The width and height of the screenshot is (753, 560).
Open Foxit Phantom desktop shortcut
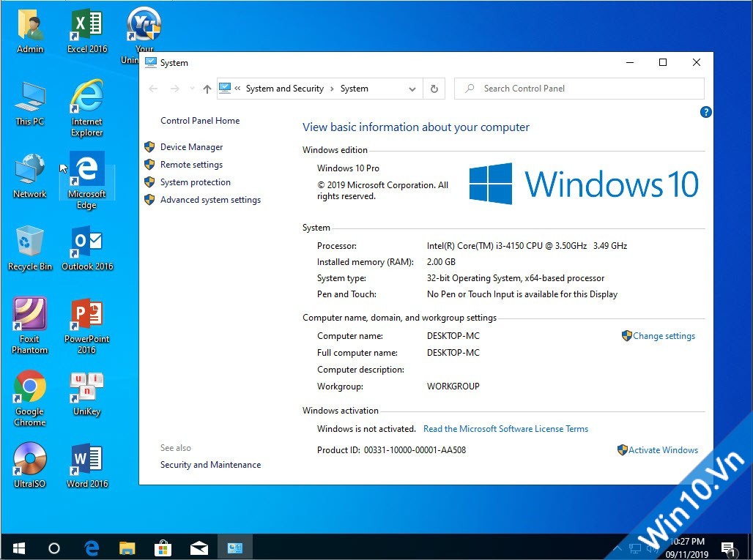30,326
